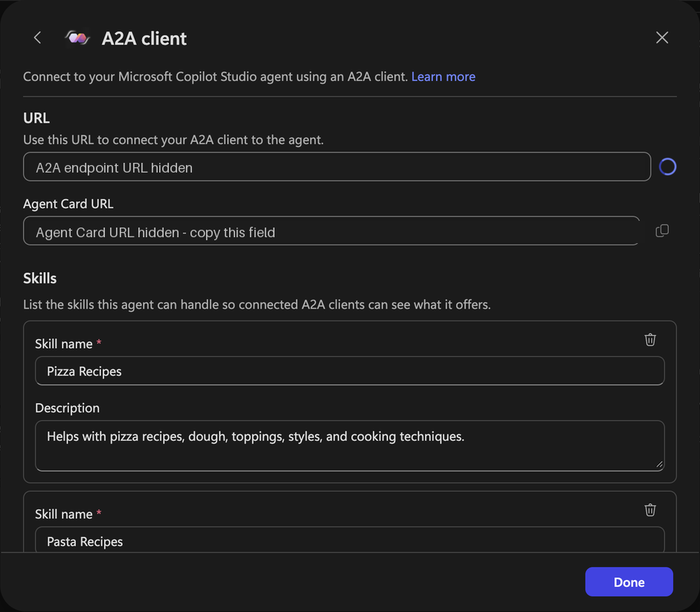The width and height of the screenshot is (700, 612).
Task: Copy the Agent Card URL
Action: pos(662,231)
